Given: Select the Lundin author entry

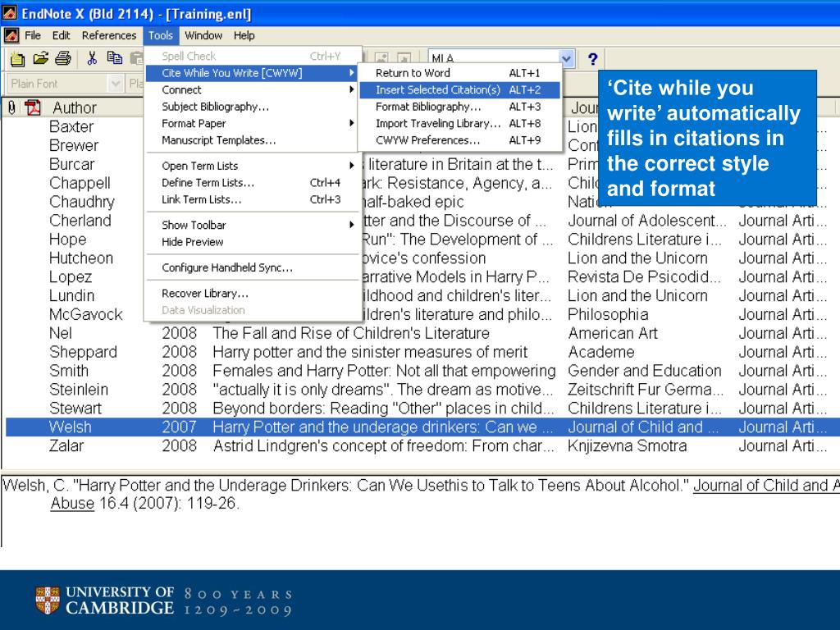Looking at the screenshot, I should [72, 295].
